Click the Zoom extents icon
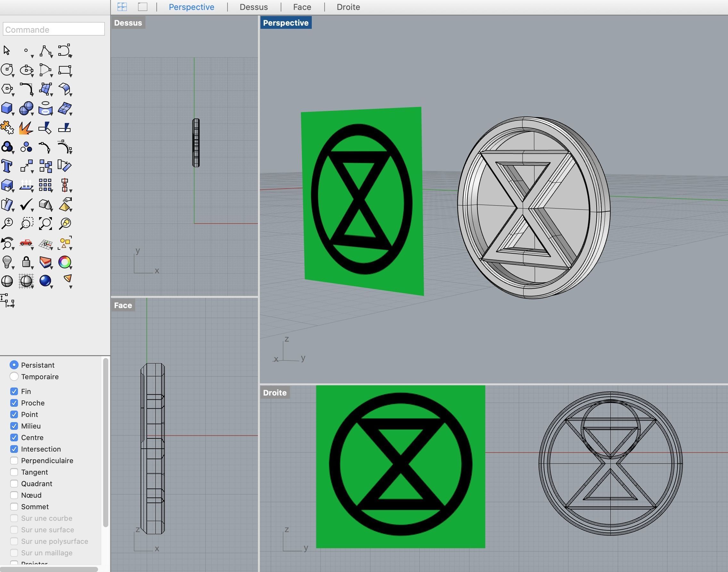Viewport: 728px width, 572px height. pos(45,223)
